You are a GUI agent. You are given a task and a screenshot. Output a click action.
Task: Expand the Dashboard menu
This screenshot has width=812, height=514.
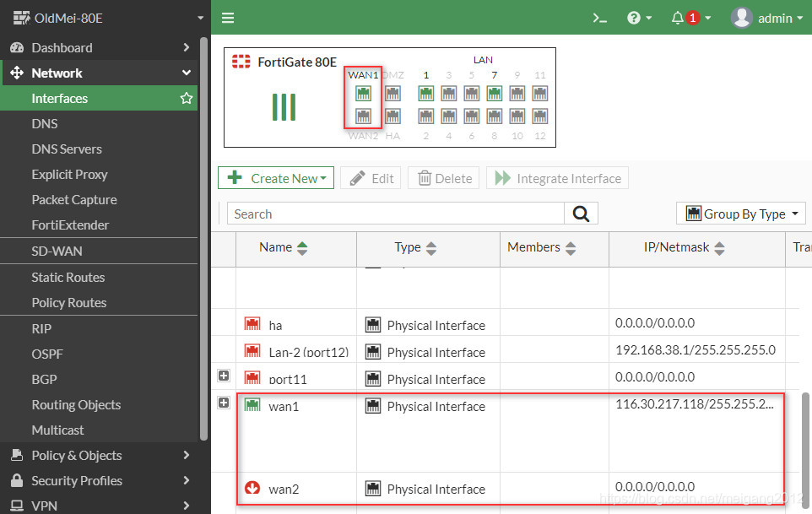click(x=99, y=47)
